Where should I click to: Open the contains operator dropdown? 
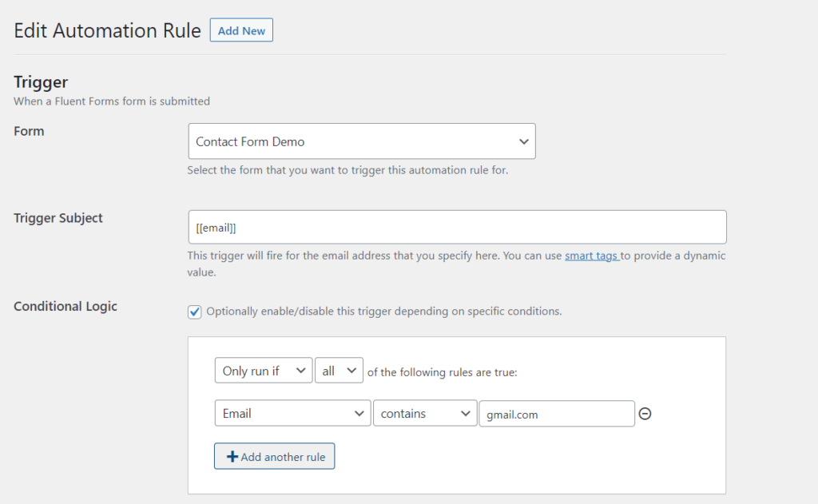click(x=425, y=413)
